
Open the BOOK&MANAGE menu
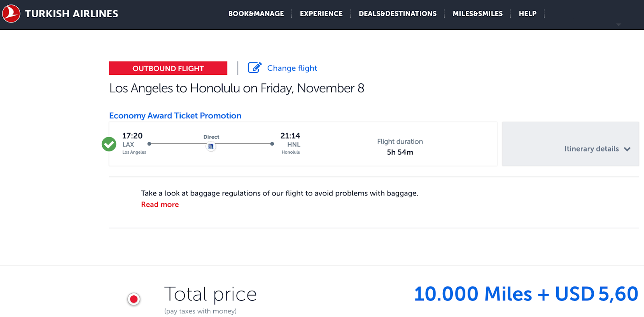tap(256, 14)
